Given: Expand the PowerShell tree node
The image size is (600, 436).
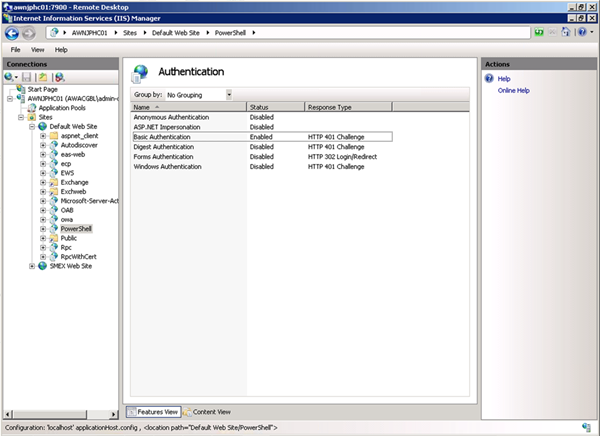Looking at the screenshot, I should click(43, 229).
